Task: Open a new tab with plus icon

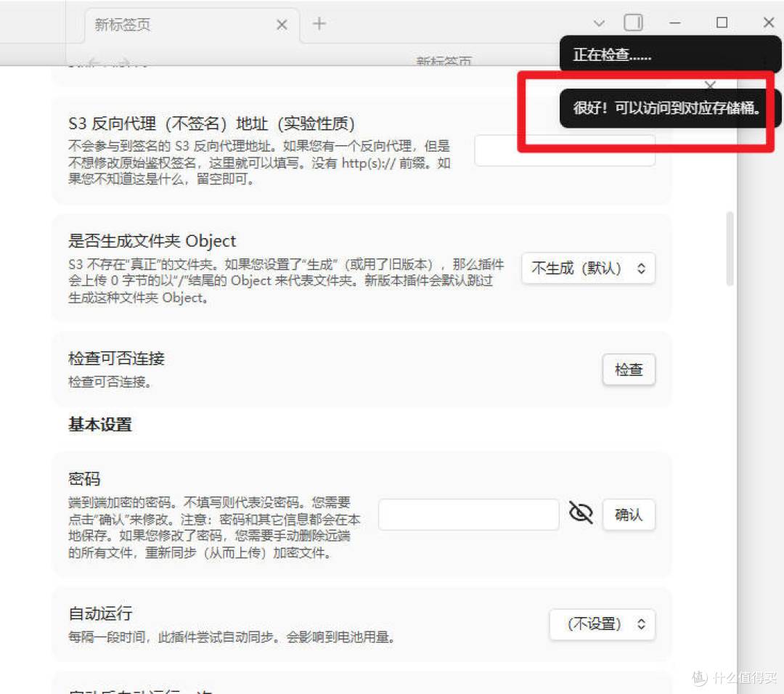Action: pyautogui.click(x=319, y=23)
